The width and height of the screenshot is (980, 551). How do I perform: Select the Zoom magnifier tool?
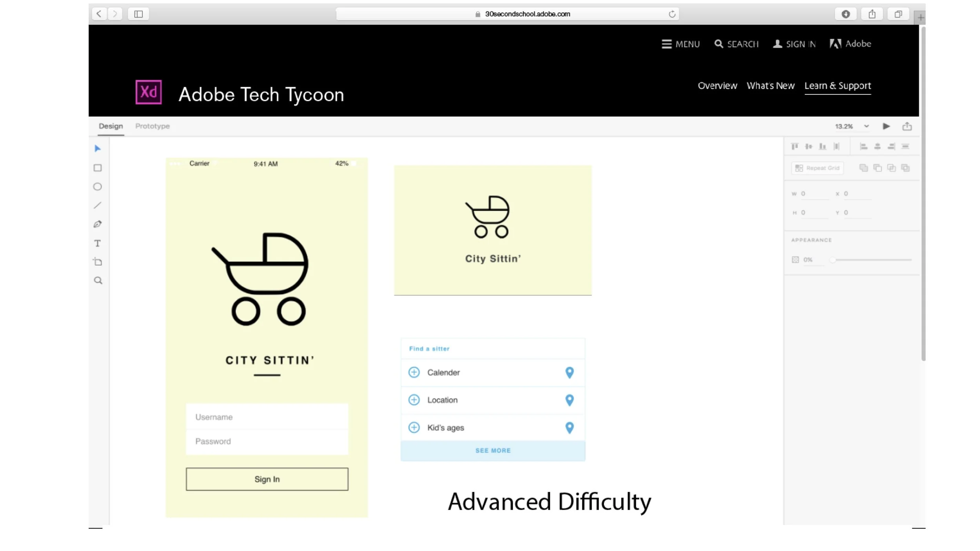tap(98, 281)
